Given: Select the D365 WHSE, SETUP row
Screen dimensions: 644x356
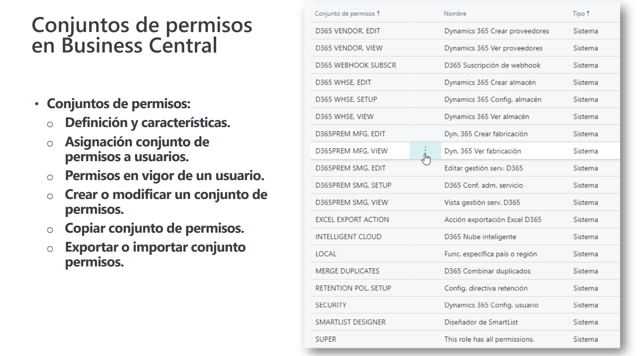Looking at the screenshot, I should click(x=346, y=99).
